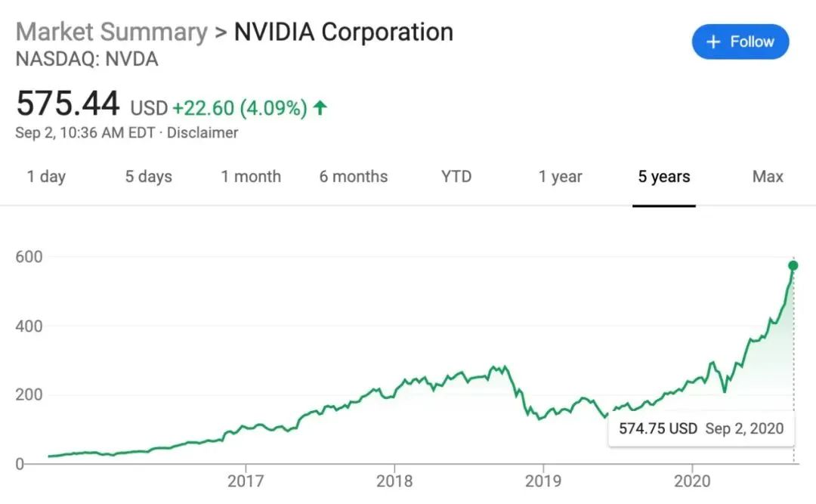Click the Follow button for NVIDIA
Screen dimensions: 816x504
[740, 42]
